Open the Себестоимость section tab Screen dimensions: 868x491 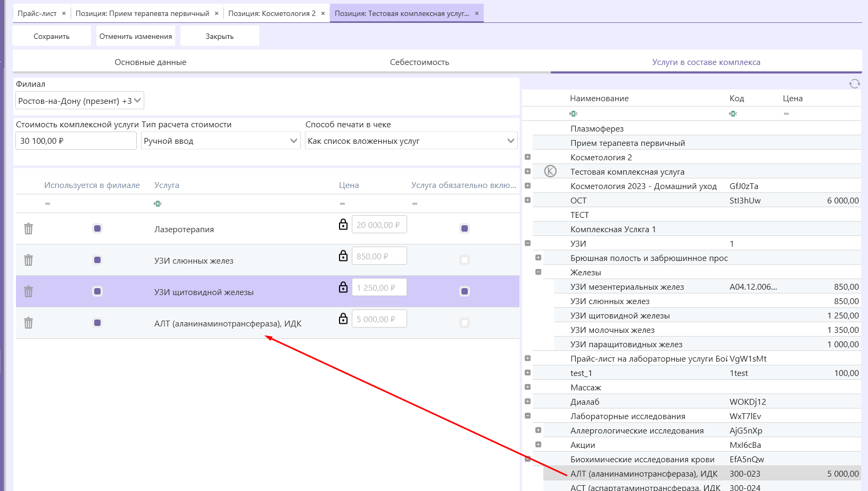(x=419, y=62)
